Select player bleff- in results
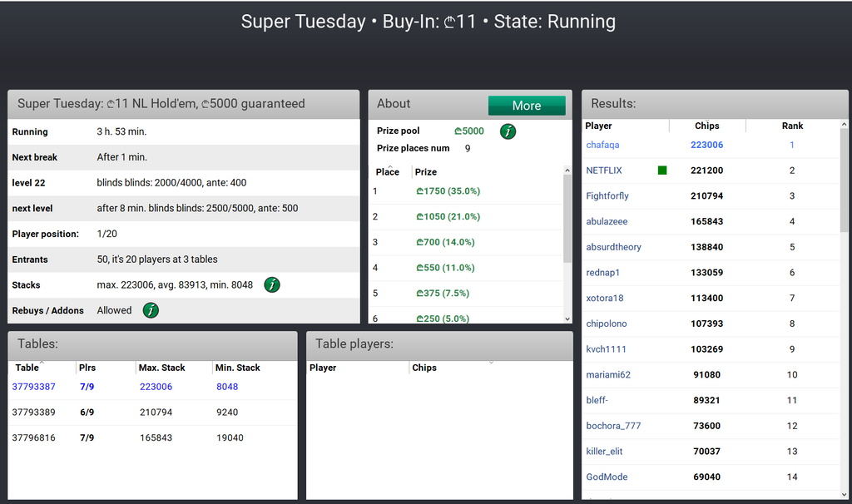The height and width of the screenshot is (504, 852). coord(597,400)
